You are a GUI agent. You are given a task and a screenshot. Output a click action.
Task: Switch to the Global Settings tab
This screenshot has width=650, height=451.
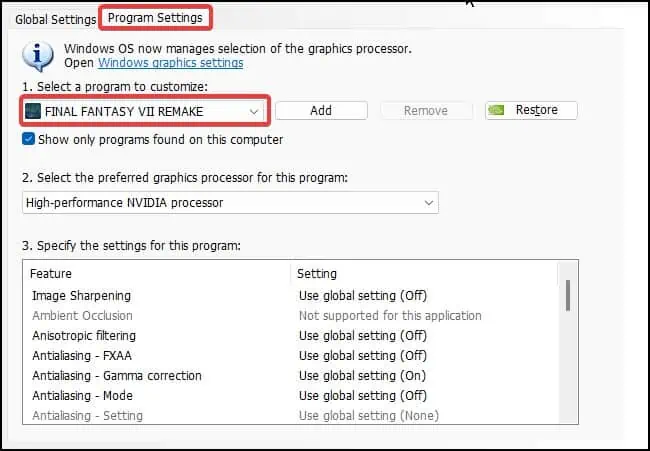pyautogui.click(x=55, y=19)
